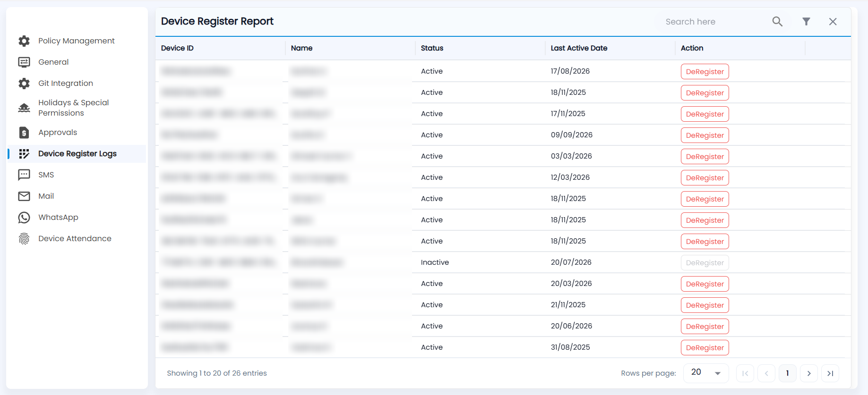Select page number 1 in pagination
Screen dimensions: 868x395
click(x=788, y=373)
